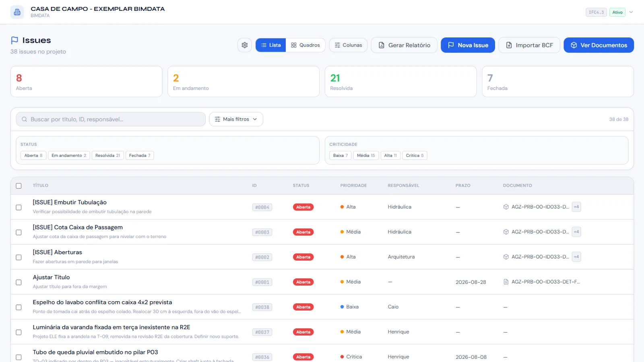This screenshot has width=644, height=362.
Task: Filter by Fechada status chip
Action: click(x=140, y=155)
